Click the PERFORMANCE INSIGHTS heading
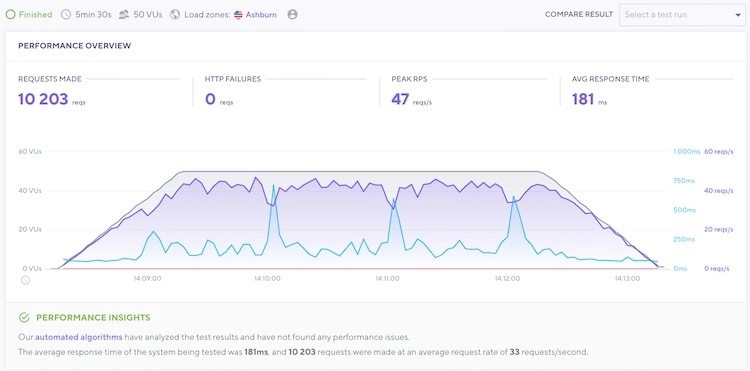 click(x=93, y=317)
